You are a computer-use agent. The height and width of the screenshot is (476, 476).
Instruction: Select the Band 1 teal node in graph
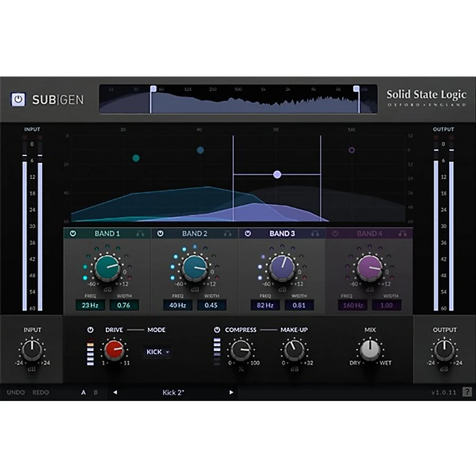pos(136,158)
